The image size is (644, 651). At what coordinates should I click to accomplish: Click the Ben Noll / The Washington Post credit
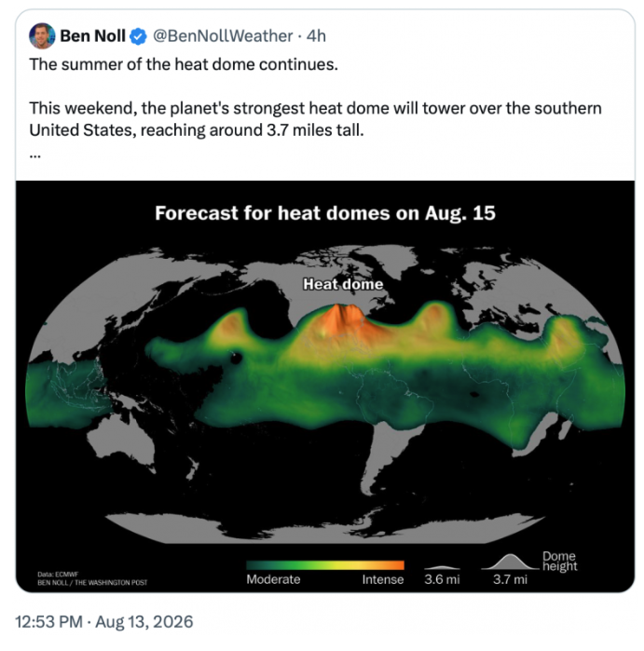[92, 583]
